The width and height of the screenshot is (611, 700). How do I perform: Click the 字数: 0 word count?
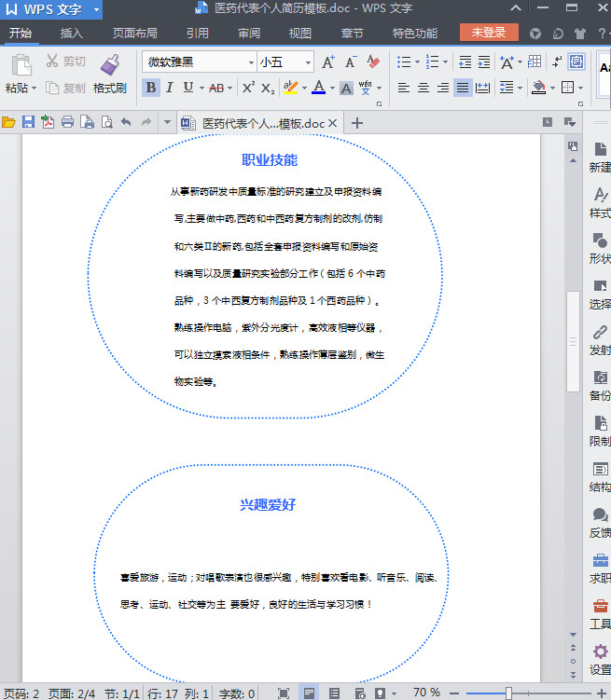tap(237, 693)
